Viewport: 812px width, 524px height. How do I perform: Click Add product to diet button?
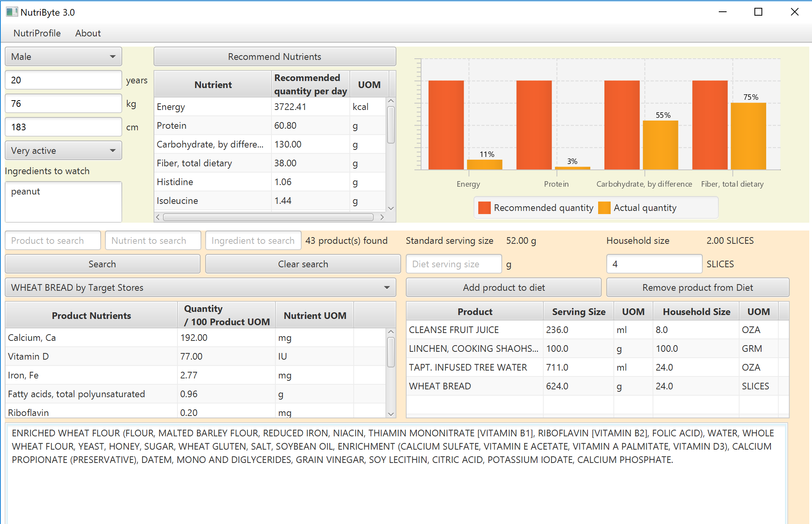[503, 288]
